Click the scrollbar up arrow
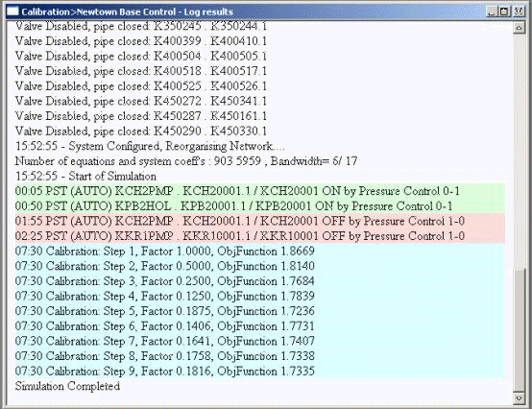 (x=519, y=28)
